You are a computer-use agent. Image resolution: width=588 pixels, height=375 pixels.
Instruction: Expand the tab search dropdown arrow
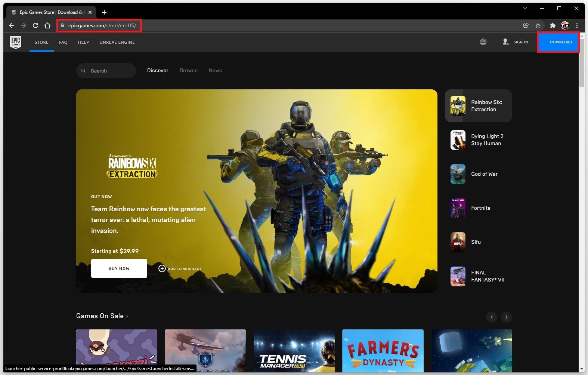coord(524,8)
